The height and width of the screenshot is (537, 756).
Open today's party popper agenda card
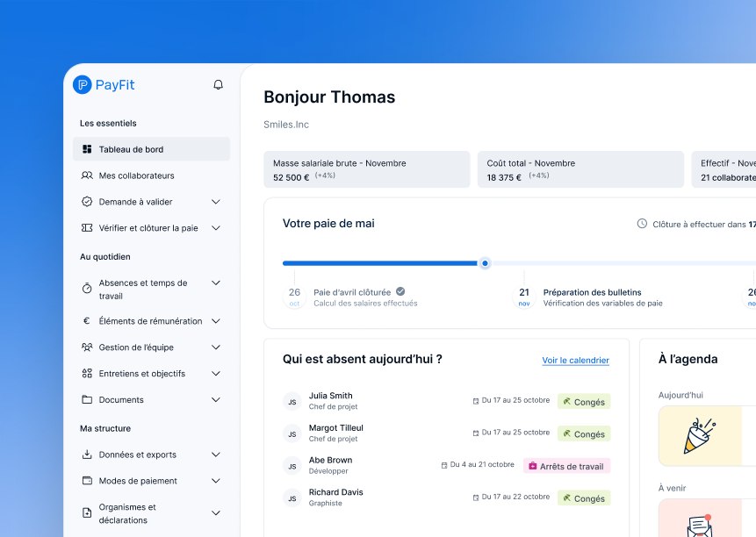pyautogui.click(x=707, y=436)
